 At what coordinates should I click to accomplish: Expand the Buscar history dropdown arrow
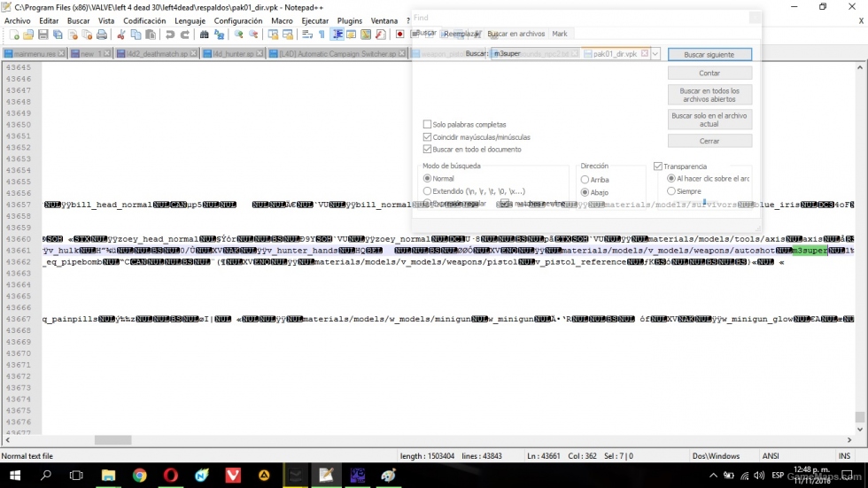pos(655,54)
